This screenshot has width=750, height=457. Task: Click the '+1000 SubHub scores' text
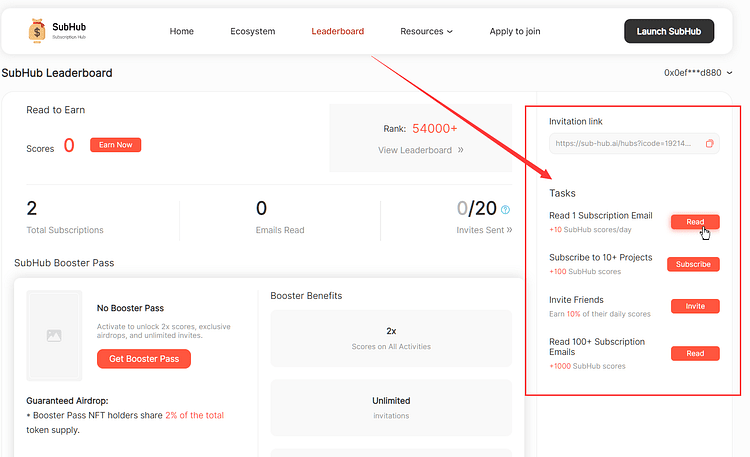click(587, 367)
